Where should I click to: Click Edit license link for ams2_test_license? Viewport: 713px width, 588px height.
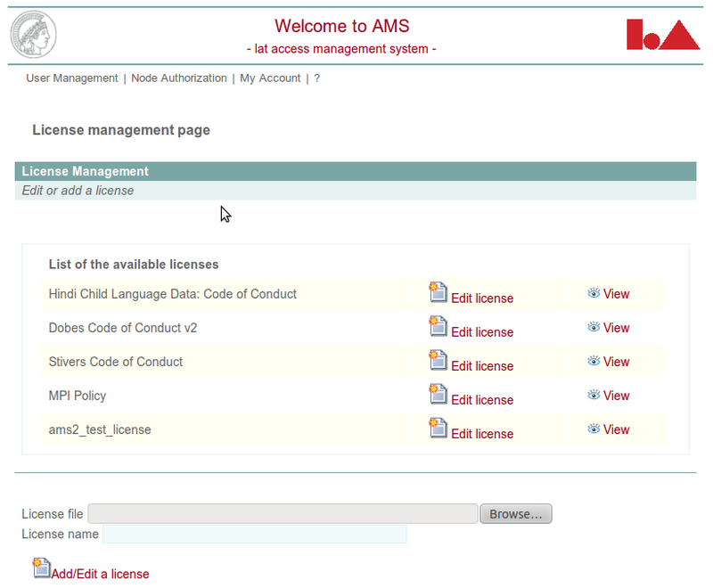482,434
